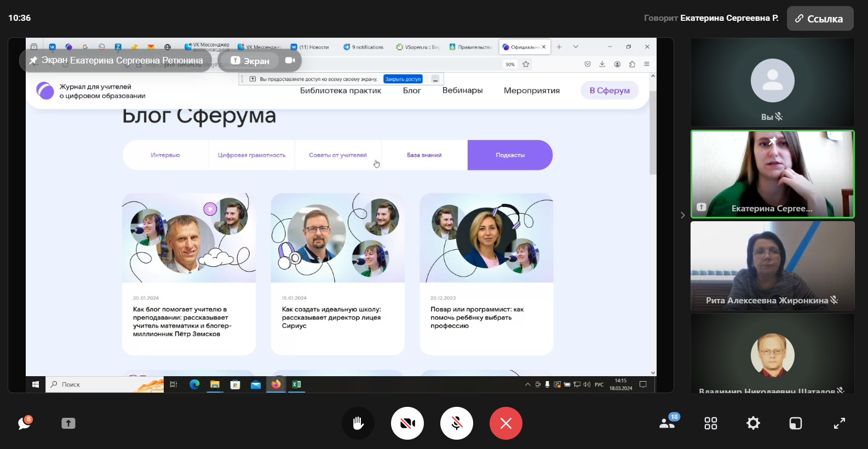Unmute the microphone
Viewport: 868px width, 449px height.
click(x=457, y=423)
